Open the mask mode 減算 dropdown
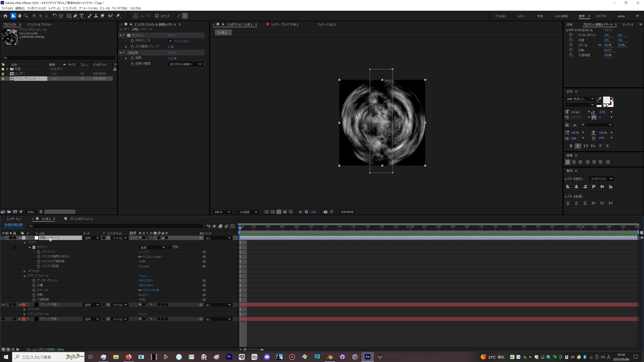The image size is (644, 362). 152,247
